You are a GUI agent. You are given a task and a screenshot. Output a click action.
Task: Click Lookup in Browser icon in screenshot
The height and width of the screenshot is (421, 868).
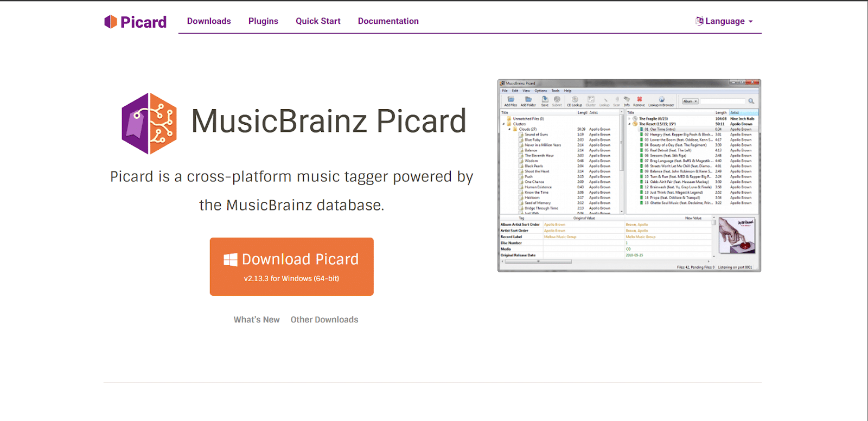coord(661,101)
